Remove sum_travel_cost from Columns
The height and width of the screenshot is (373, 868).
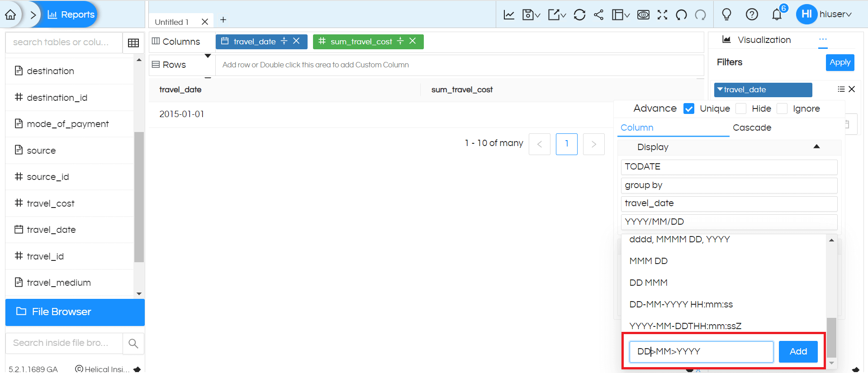[x=413, y=41]
